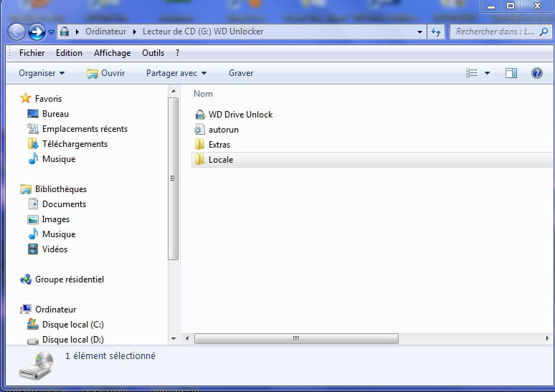Sort by the Nom column header
Viewport: 555px width, 392px height.
pos(203,94)
